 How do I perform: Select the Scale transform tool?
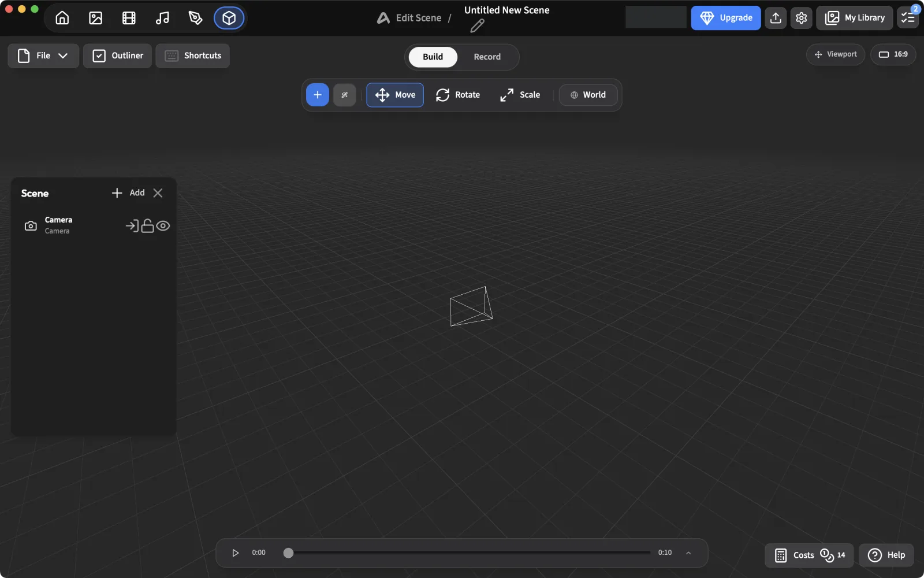(x=520, y=95)
